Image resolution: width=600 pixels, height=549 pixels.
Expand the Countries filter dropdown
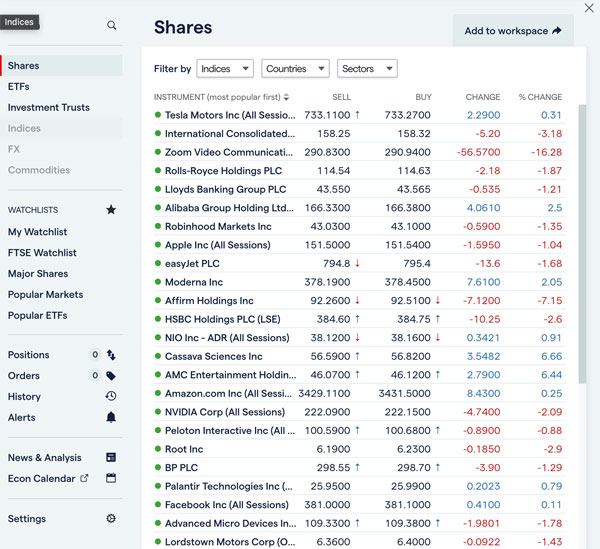pos(295,69)
